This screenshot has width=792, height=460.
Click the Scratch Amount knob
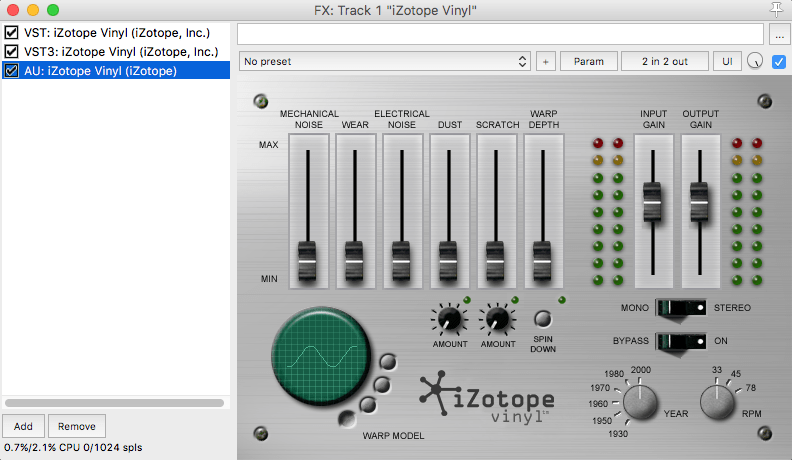pyautogui.click(x=498, y=319)
